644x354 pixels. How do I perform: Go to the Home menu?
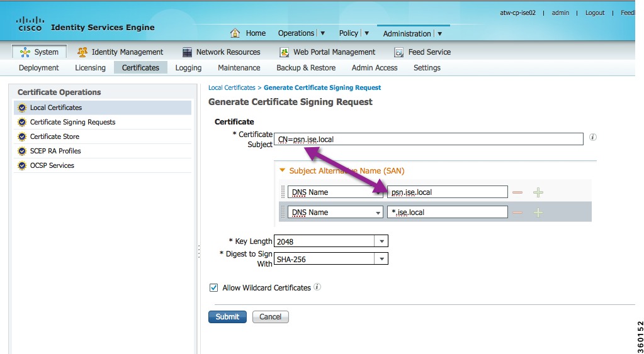[x=256, y=33]
